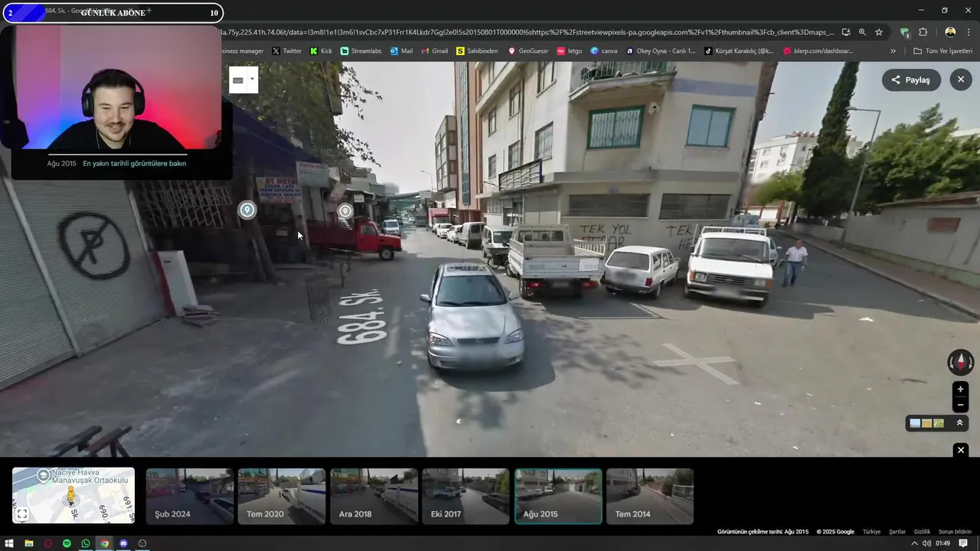980x551 pixels.
Task: Open the keyboard shortcuts dropdown box
Action: (x=243, y=80)
